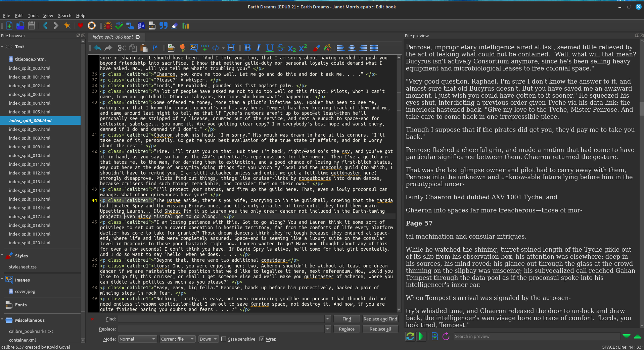Click the TTF manage fonts icon
Viewport: 644px width, 350px height.
click(x=152, y=26)
